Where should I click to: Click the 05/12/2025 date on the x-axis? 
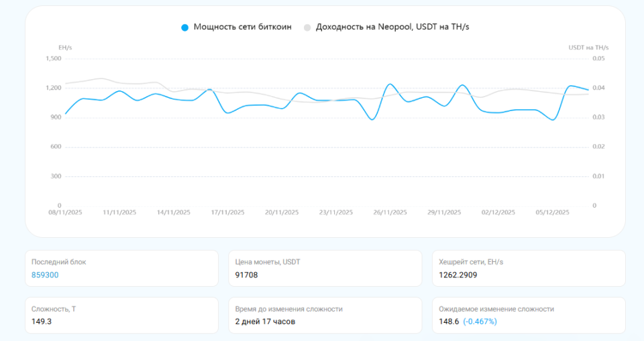click(x=552, y=212)
